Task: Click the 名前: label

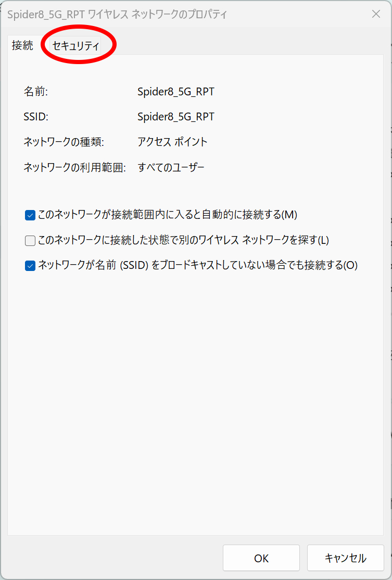Action: (36, 91)
